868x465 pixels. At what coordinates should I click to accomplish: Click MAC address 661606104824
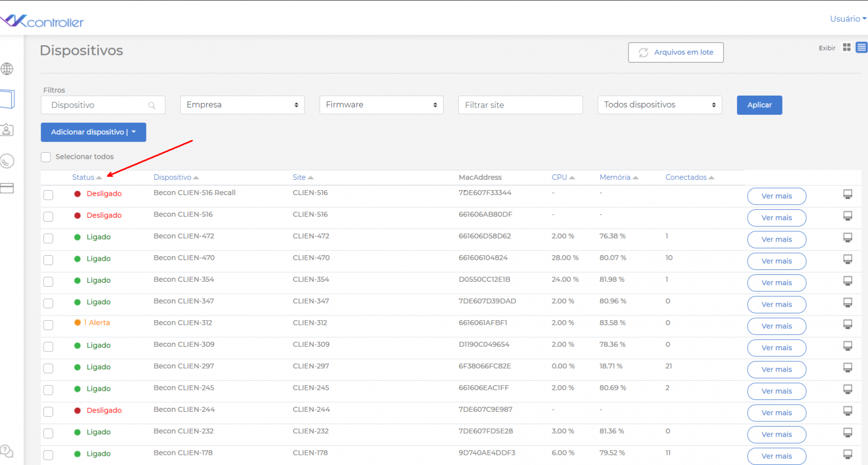(x=483, y=257)
